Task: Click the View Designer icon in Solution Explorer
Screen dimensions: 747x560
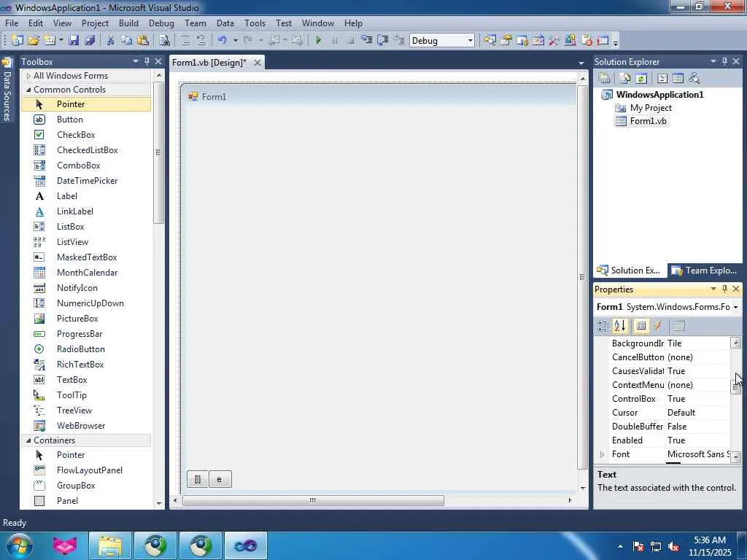Action: 678,78
